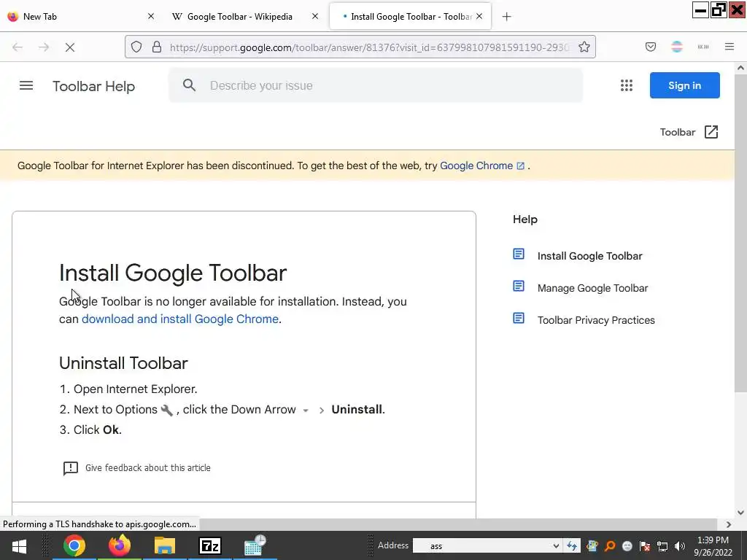Switch to Google Toolbar - Wikipedia tab
This screenshot has height=560, width=747.
[239, 16]
